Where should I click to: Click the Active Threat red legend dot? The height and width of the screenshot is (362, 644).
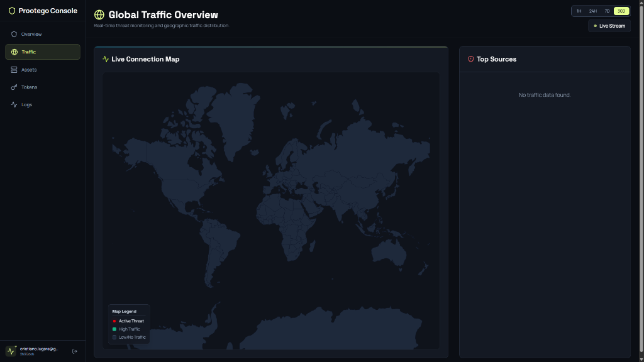click(x=114, y=321)
